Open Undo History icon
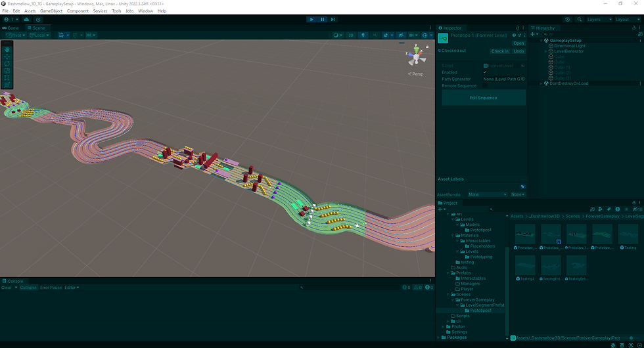Viewport: 644px width, 348px height. pyautogui.click(x=568, y=19)
